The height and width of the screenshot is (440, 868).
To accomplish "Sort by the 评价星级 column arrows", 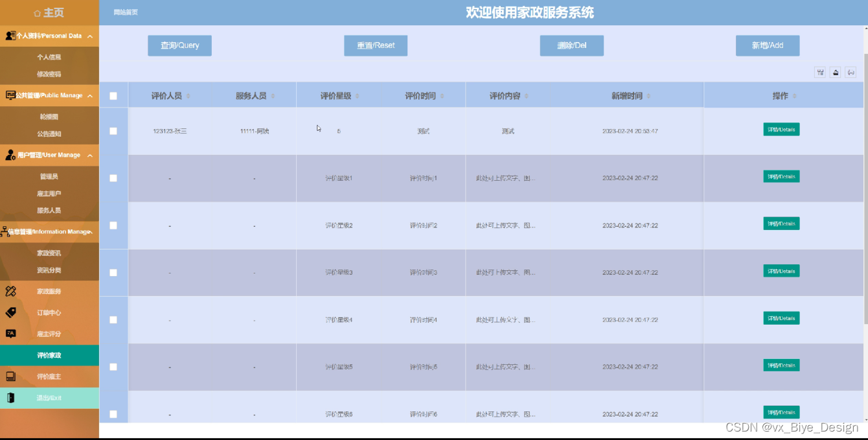I will [x=357, y=96].
